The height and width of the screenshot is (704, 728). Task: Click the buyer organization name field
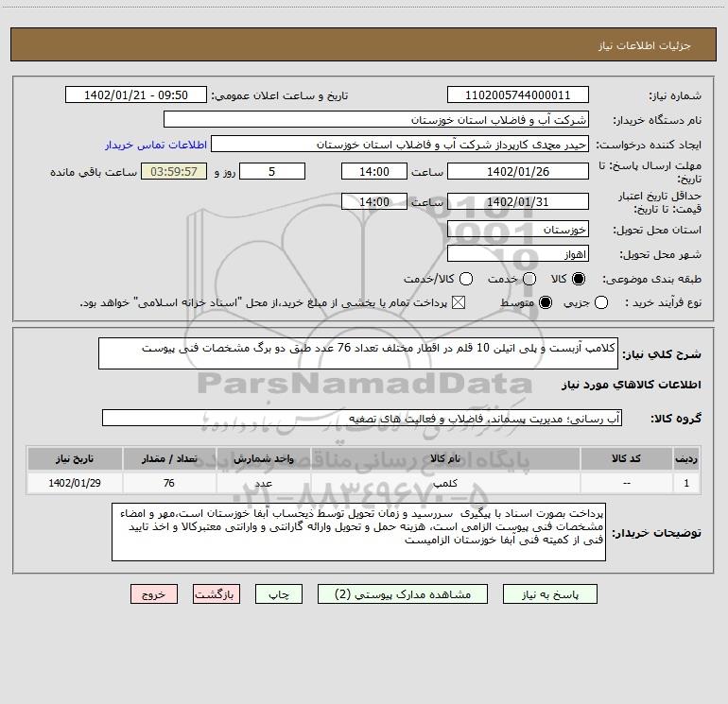point(376,119)
